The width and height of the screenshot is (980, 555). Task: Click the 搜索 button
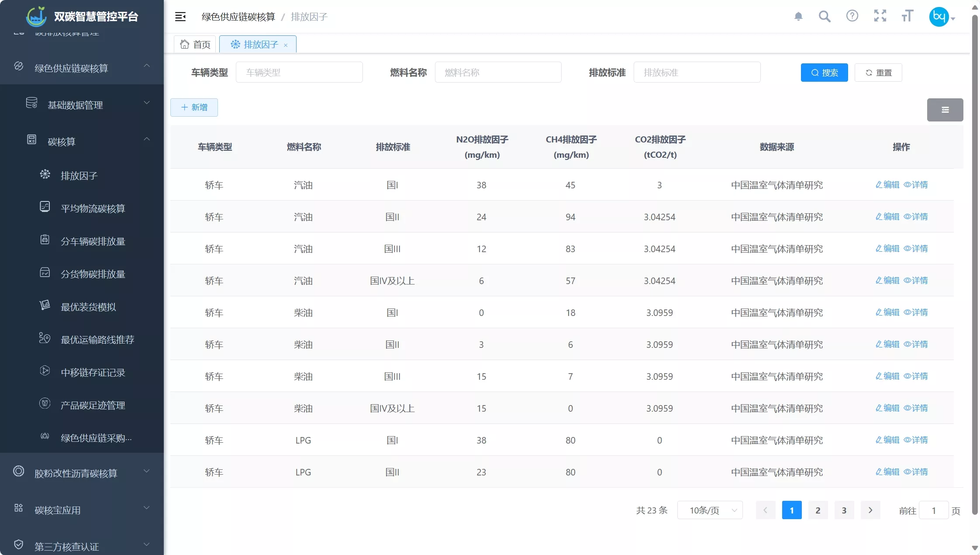point(824,73)
